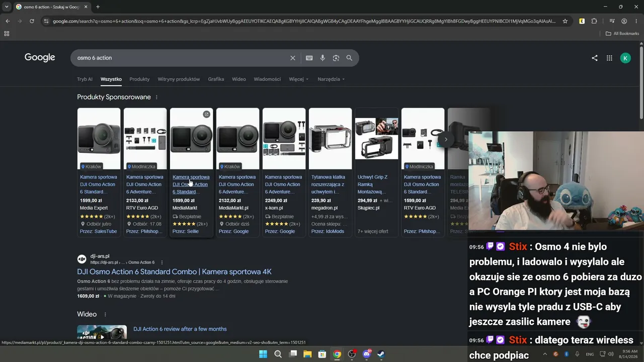
Task: Open the Chrome profile icon
Action: coord(624,21)
